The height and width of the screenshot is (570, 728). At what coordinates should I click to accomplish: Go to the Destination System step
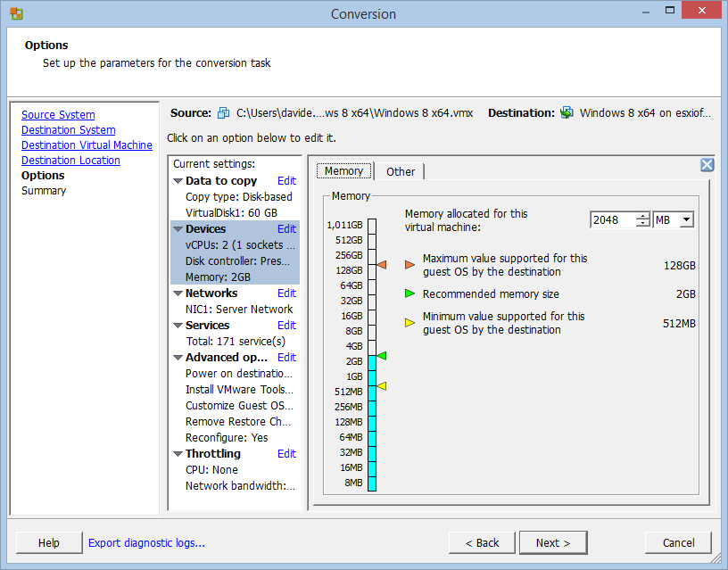(x=68, y=130)
